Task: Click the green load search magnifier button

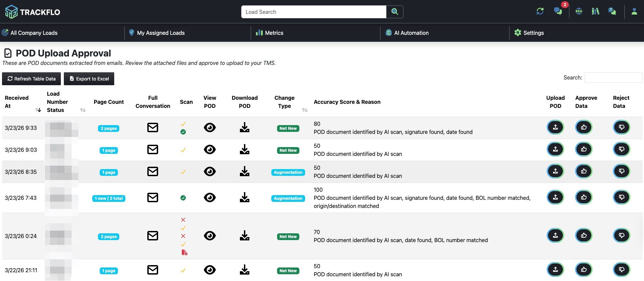Action: pos(395,12)
